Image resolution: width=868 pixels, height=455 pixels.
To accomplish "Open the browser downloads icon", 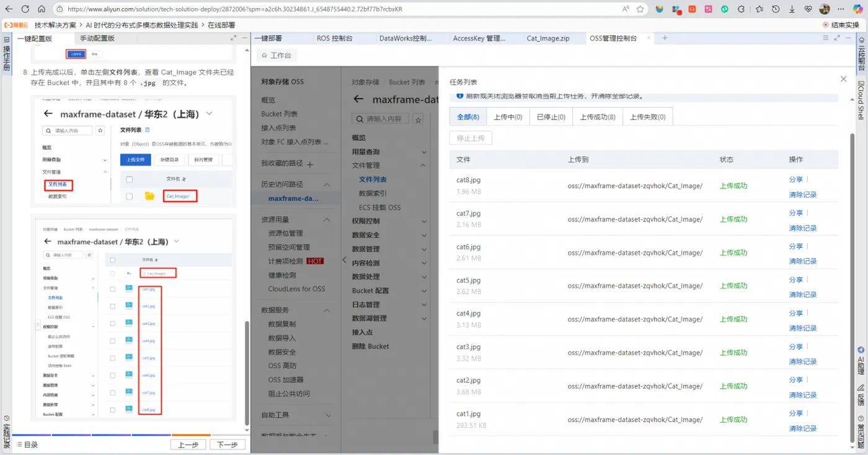I will click(x=792, y=9).
